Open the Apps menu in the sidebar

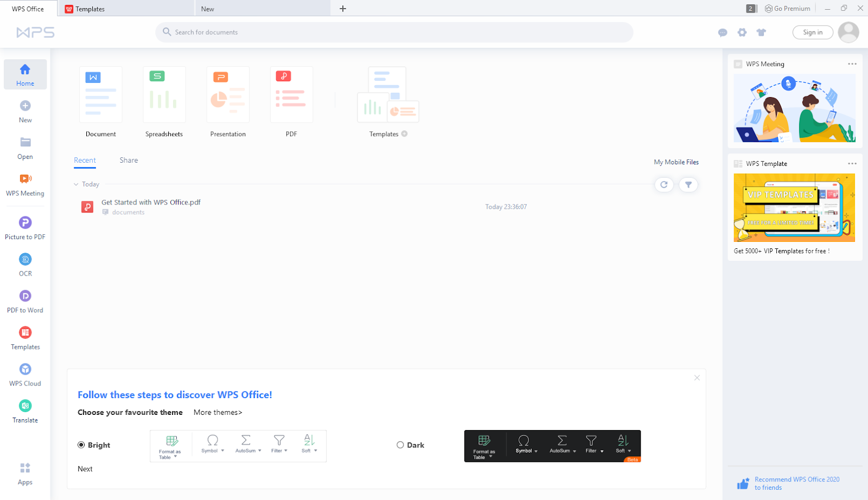coord(25,473)
